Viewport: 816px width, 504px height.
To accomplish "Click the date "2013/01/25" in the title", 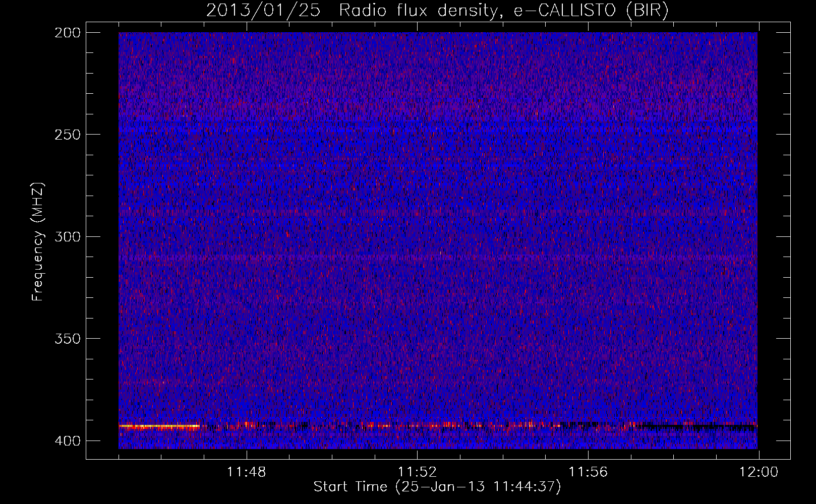I will 263,11.
